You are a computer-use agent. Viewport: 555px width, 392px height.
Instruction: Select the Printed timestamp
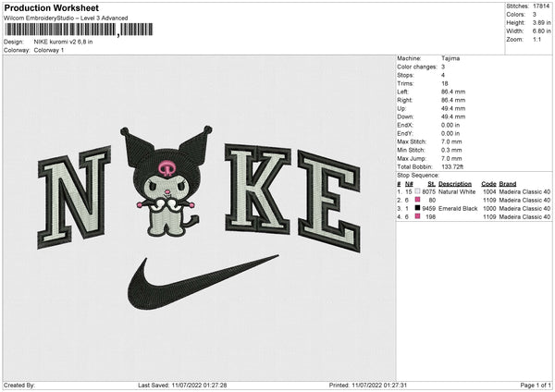(x=379, y=385)
